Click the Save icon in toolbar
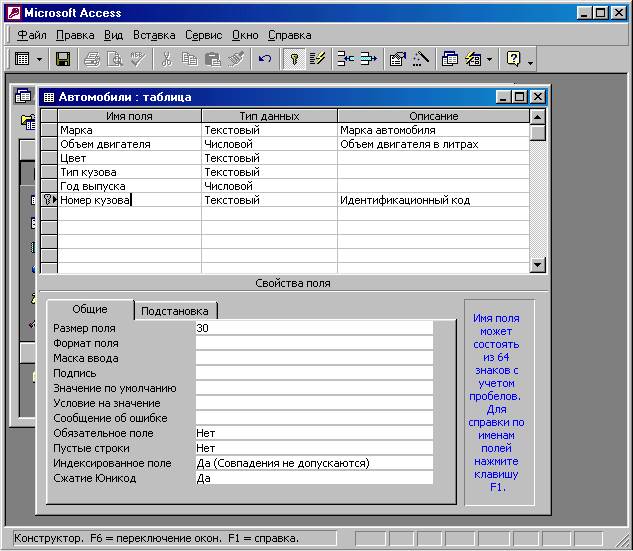Image resolution: width=633 pixels, height=551 pixels. tap(63, 59)
